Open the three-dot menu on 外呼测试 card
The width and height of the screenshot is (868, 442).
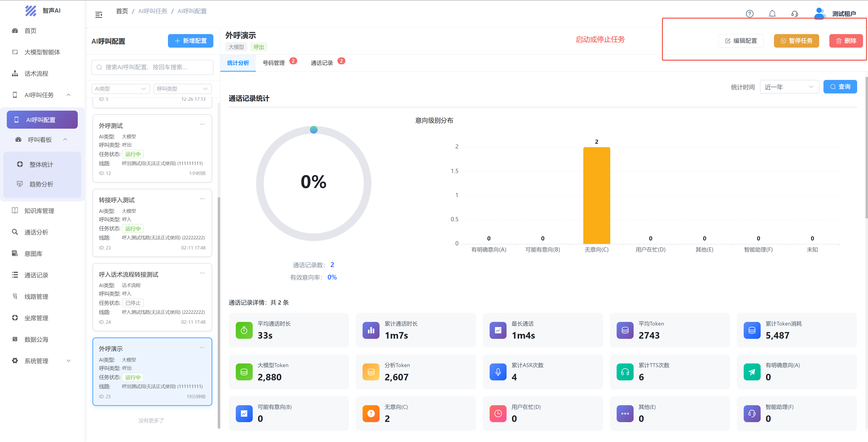click(x=202, y=125)
